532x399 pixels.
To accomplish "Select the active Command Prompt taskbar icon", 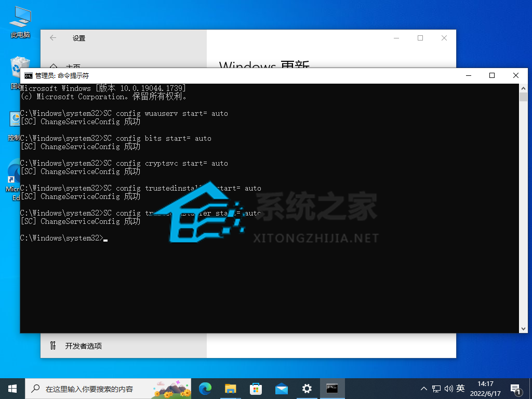I will [x=332, y=388].
